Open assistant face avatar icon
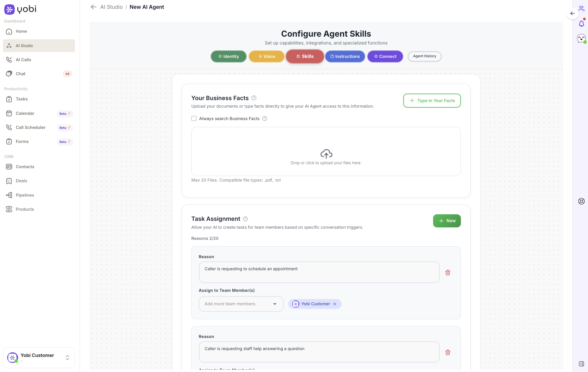Viewport: 588px width, 372px height. [x=581, y=39]
